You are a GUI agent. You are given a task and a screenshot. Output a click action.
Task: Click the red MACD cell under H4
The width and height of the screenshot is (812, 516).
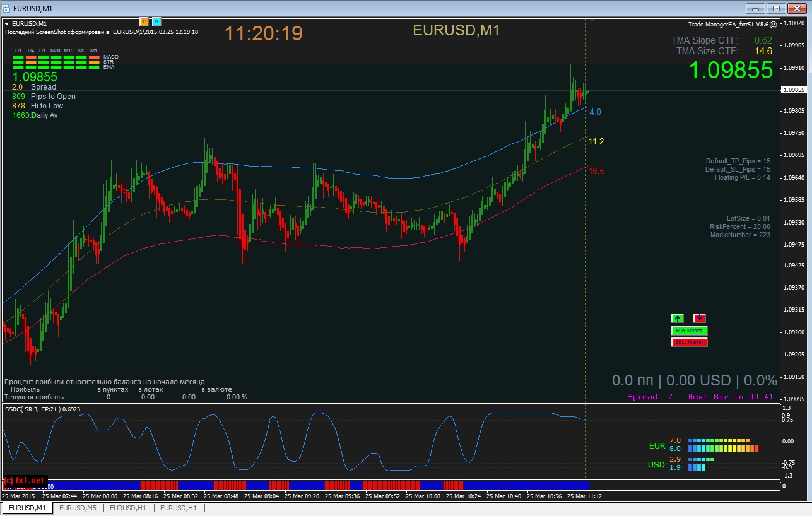pos(31,57)
